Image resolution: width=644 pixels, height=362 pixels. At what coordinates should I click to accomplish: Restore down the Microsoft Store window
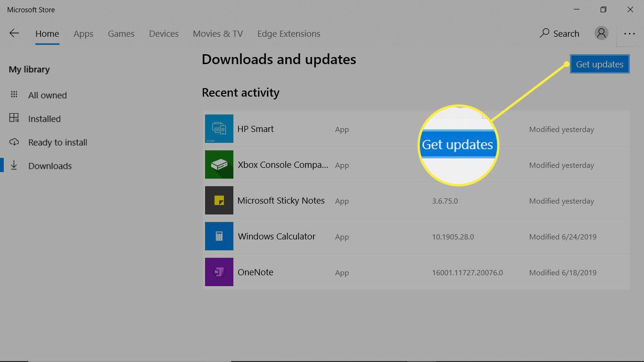603,9
